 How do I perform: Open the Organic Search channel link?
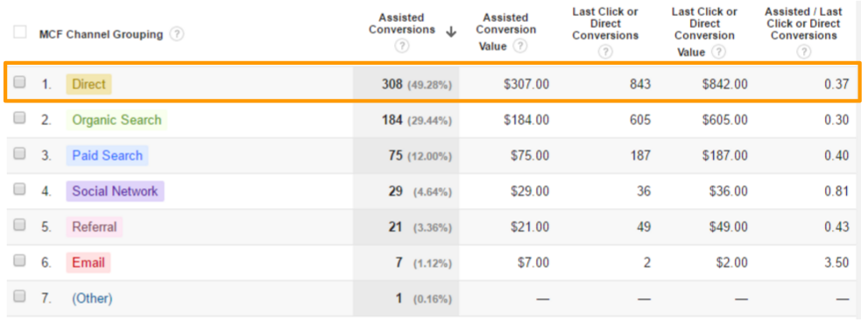tap(116, 120)
